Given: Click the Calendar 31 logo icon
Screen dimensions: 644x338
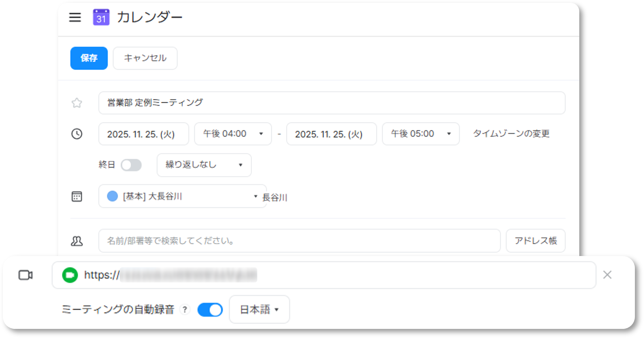Looking at the screenshot, I should coord(101,17).
